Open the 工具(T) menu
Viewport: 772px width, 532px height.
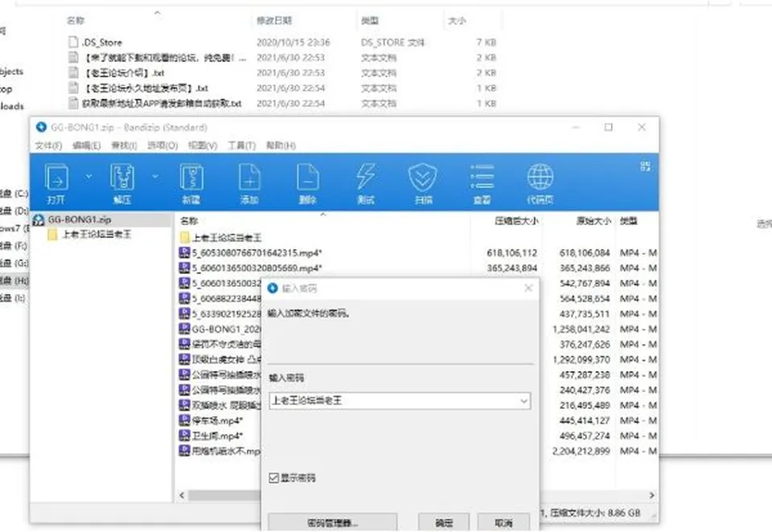(241, 145)
